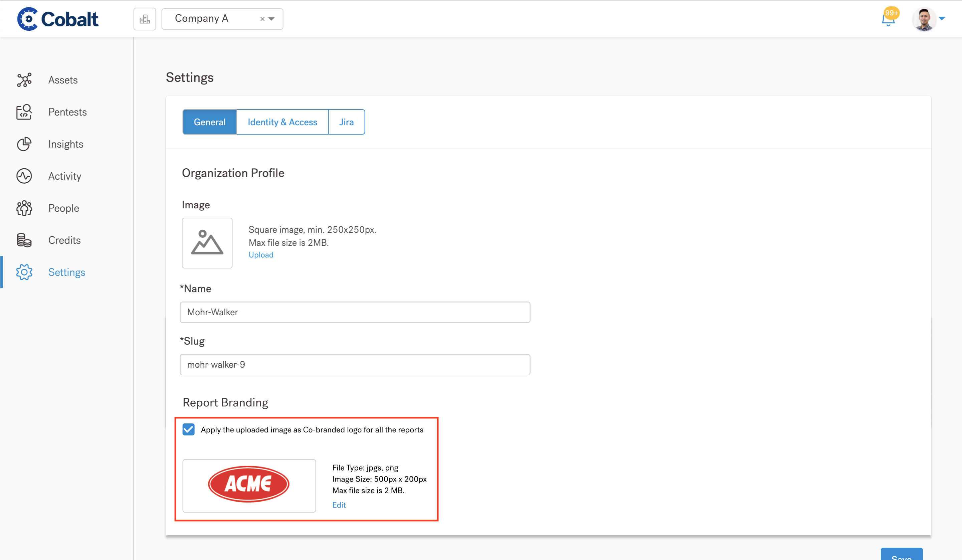Open Pentests via its magnifier code icon
The width and height of the screenshot is (962, 560).
coord(24,112)
